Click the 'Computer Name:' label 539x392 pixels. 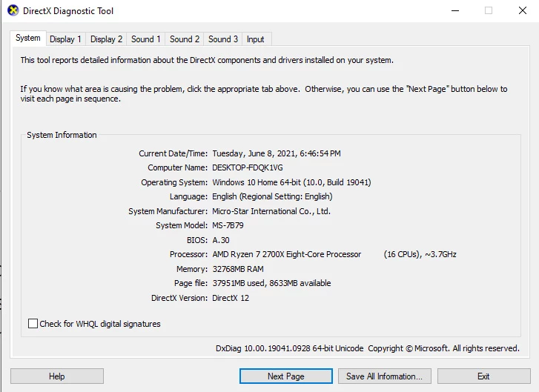pos(178,167)
